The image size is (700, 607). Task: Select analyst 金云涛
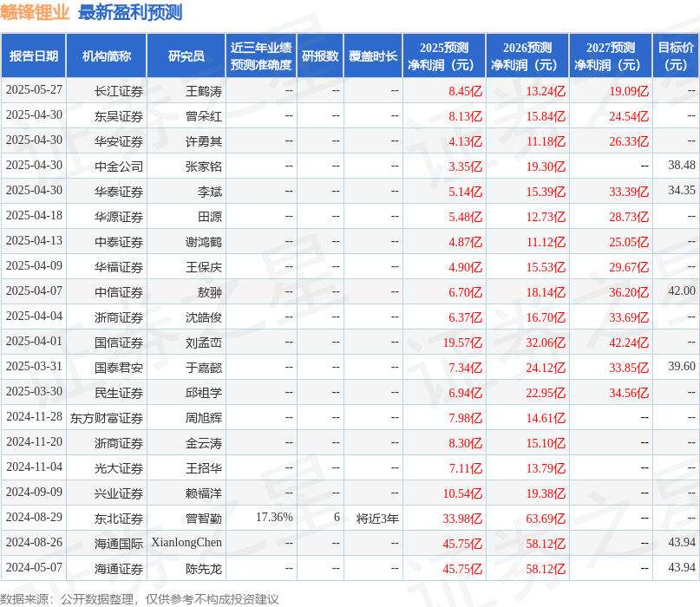tap(204, 443)
